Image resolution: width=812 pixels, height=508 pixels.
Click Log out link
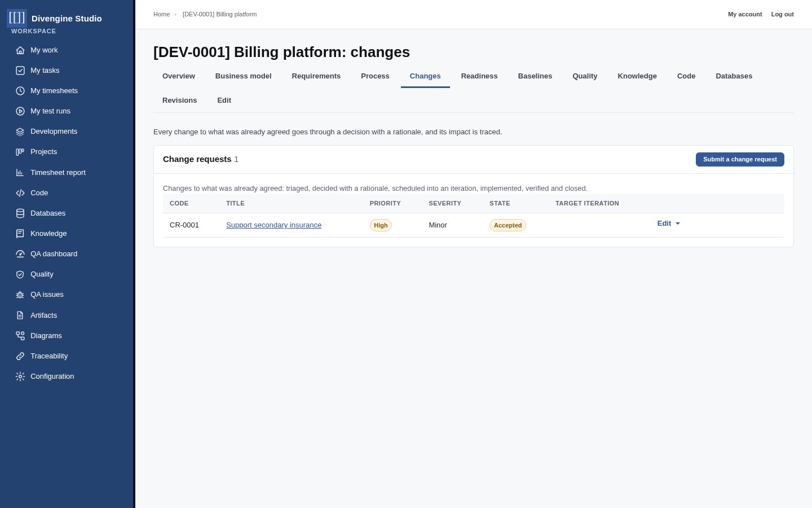pos(783,14)
